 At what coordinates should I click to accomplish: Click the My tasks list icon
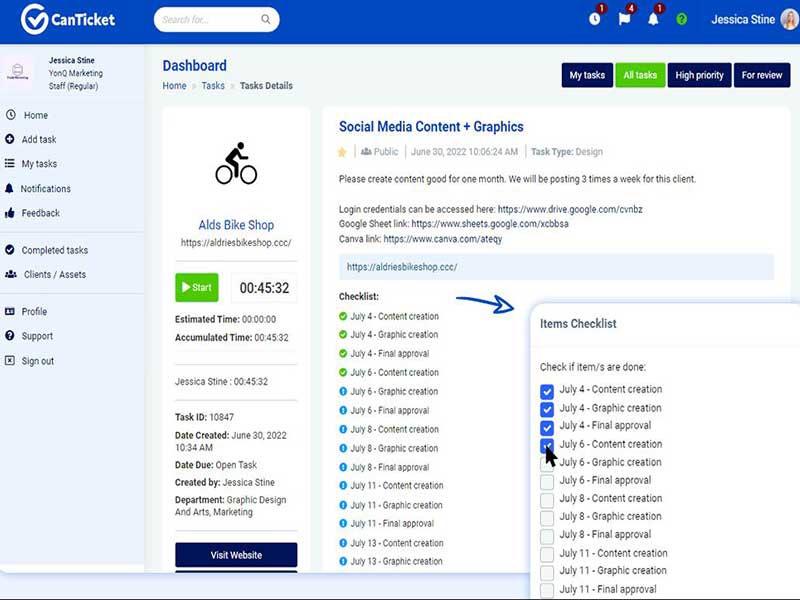[10, 163]
